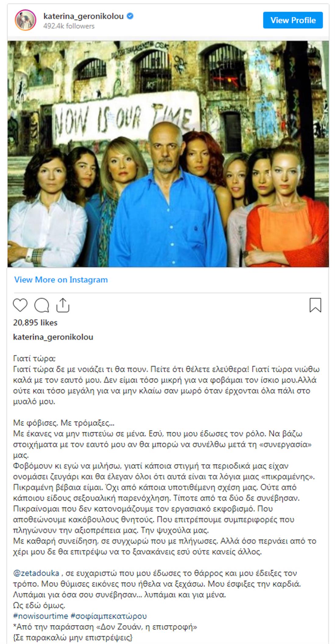Open the @zetadouka mention

(36, 573)
